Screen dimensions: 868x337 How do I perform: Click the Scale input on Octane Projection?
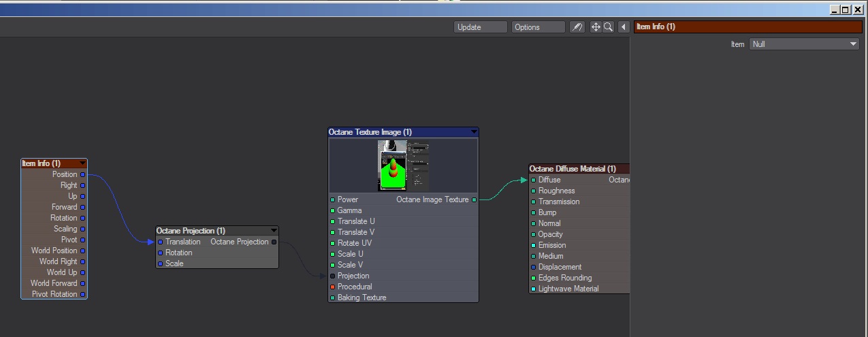tap(161, 263)
